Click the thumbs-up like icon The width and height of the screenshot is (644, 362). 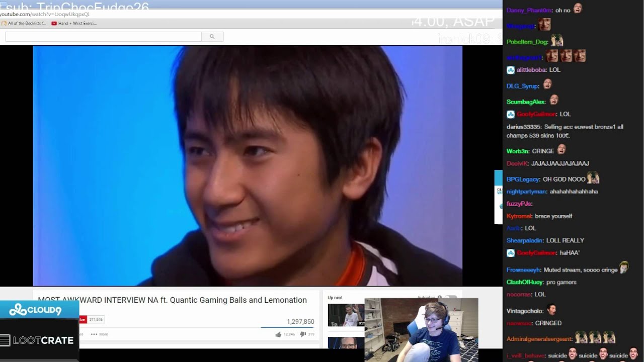click(278, 334)
